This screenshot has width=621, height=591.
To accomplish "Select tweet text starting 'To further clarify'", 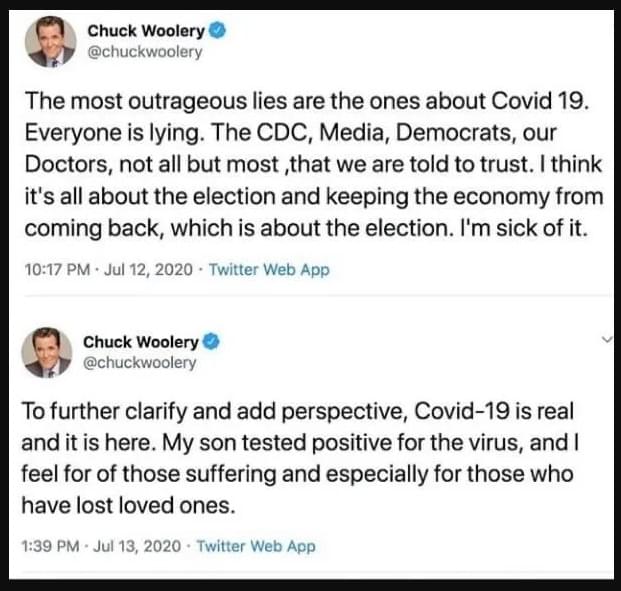I will [x=300, y=458].
